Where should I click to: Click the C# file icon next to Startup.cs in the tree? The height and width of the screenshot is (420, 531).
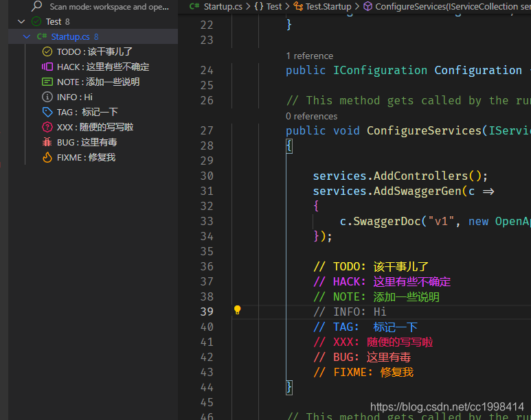point(42,36)
